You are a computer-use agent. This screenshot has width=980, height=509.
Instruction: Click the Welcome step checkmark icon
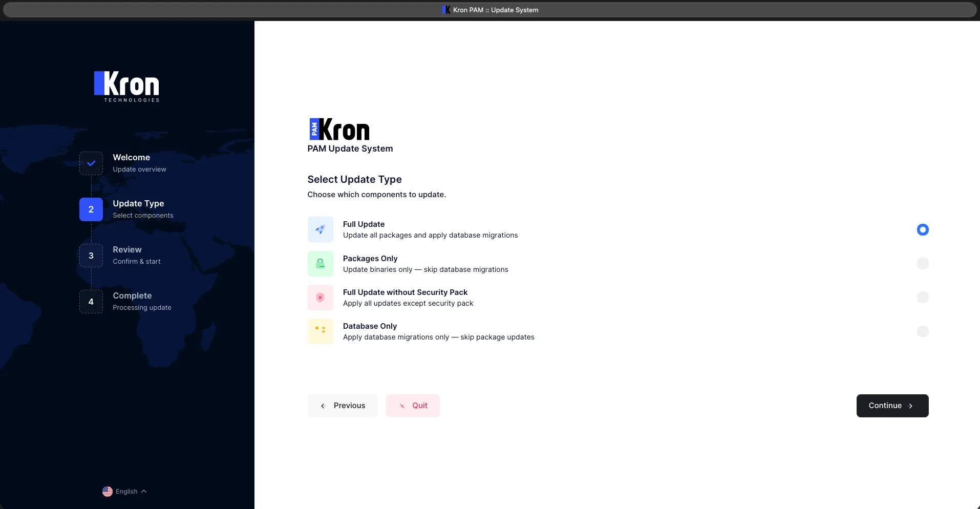(x=91, y=163)
